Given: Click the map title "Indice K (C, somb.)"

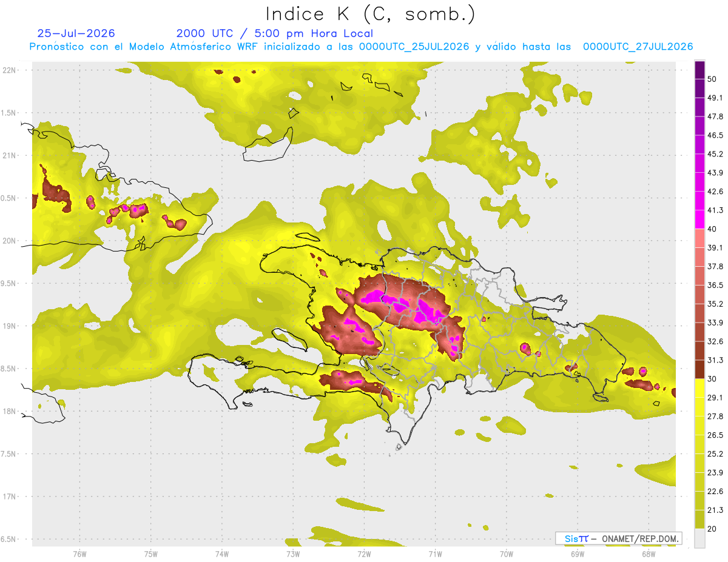Looking at the screenshot, I should 370,14.
